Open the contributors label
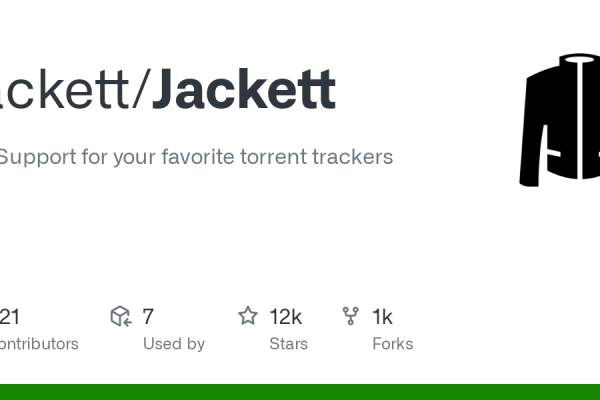600x400 pixels. tap(38, 343)
